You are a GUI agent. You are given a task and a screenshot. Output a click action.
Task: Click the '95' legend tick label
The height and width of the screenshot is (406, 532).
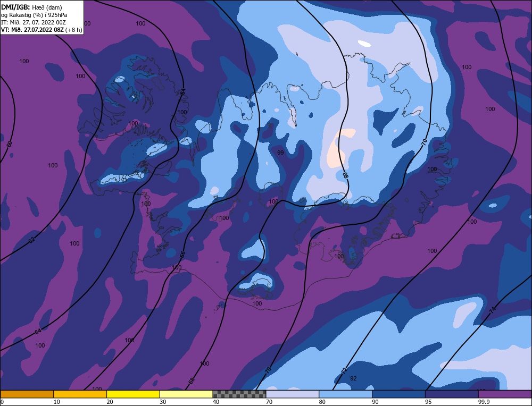coord(428,402)
